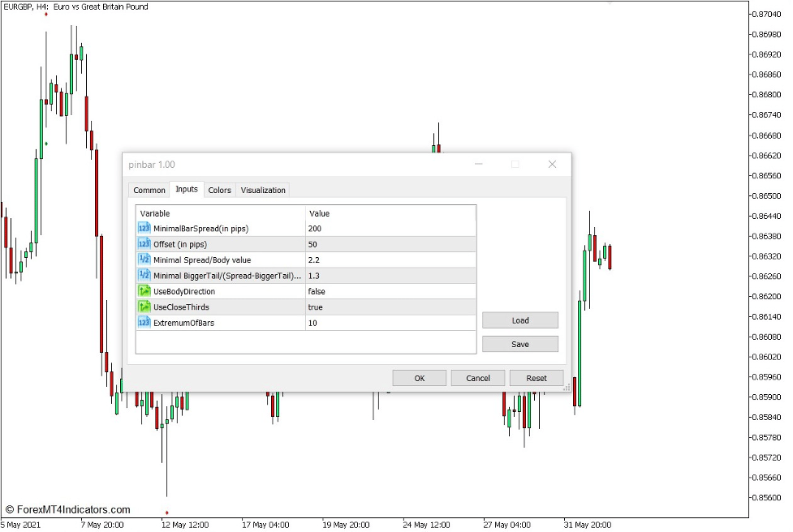Click the boolean icon beside UseBodyDirection
The width and height of the screenshot is (793, 532).
(x=144, y=291)
